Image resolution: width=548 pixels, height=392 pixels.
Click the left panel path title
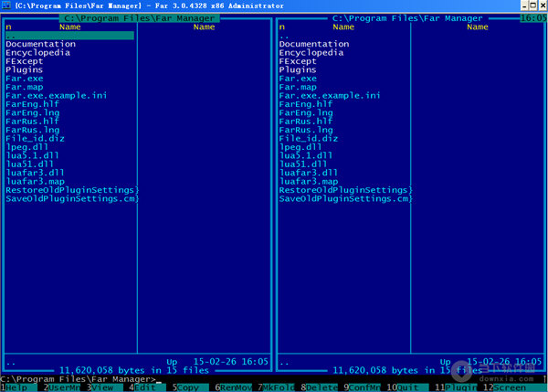[x=139, y=18]
